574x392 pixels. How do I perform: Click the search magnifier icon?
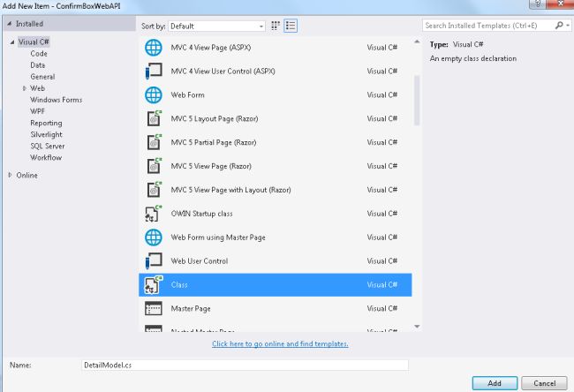[x=559, y=26]
